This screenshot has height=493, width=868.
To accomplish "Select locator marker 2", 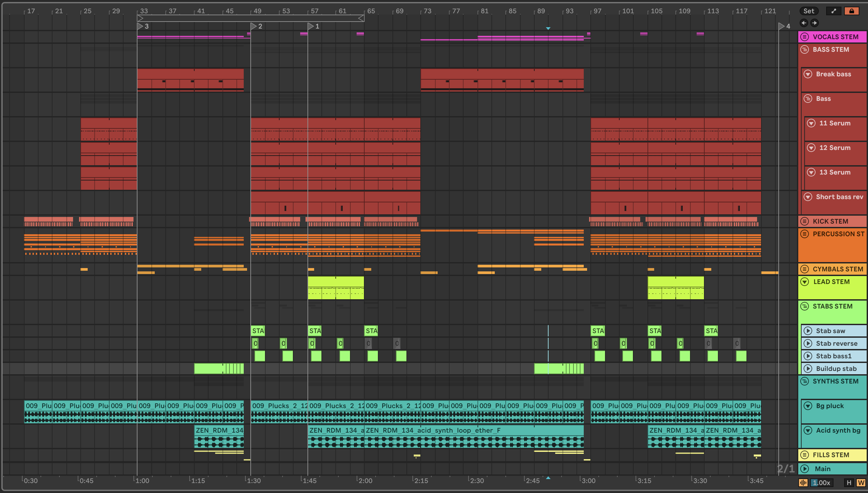I will pyautogui.click(x=253, y=26).
